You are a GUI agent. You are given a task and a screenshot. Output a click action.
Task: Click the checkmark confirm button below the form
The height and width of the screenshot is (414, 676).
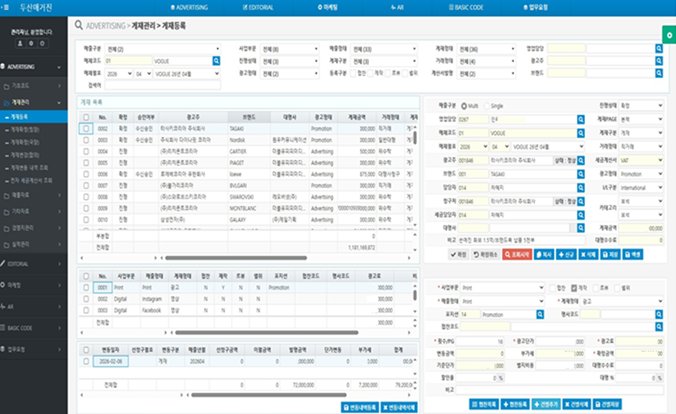[458, 254]
